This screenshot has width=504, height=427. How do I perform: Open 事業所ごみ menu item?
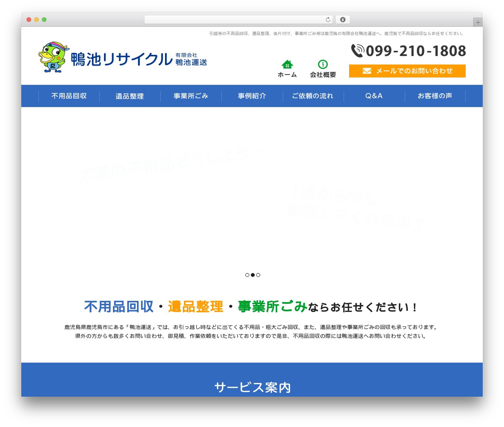[191, 96]
